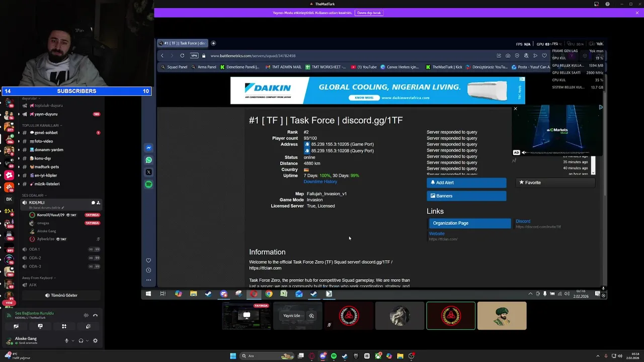
Task: Open chat of KIDEMLI voice channel
Action: tap(93, 203)
